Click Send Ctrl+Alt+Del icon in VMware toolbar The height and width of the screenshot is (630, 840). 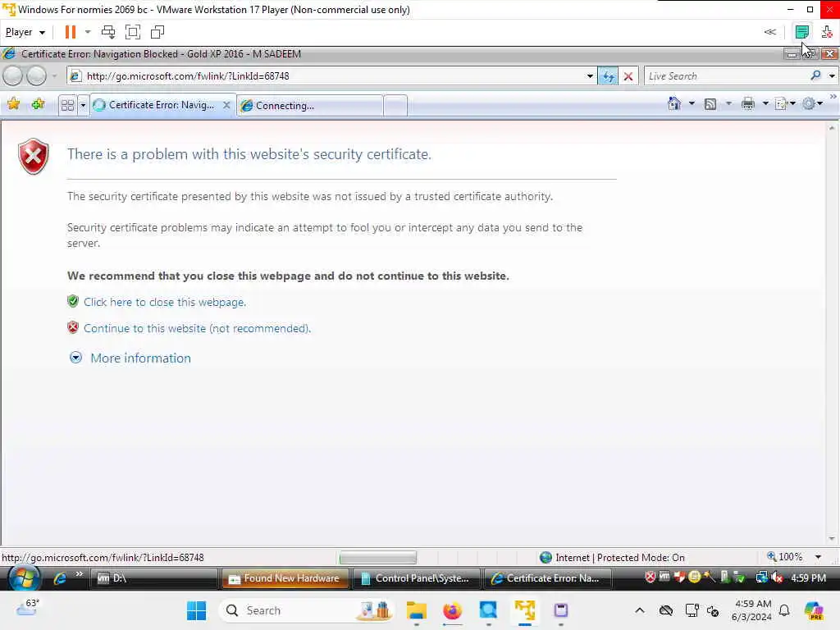[108, 32]
